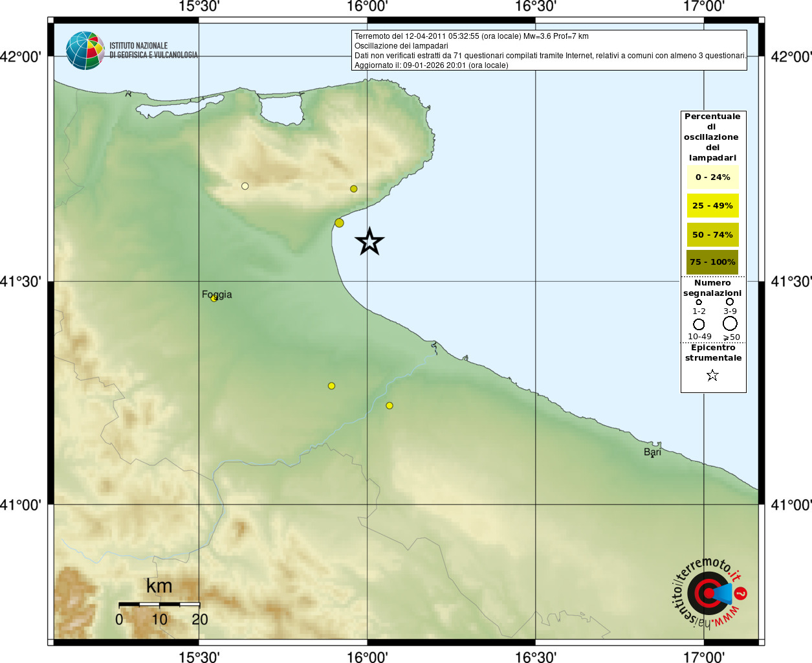Click top axis label 15°30'
This screenshot has height=663, width=812.
(199, 6)
